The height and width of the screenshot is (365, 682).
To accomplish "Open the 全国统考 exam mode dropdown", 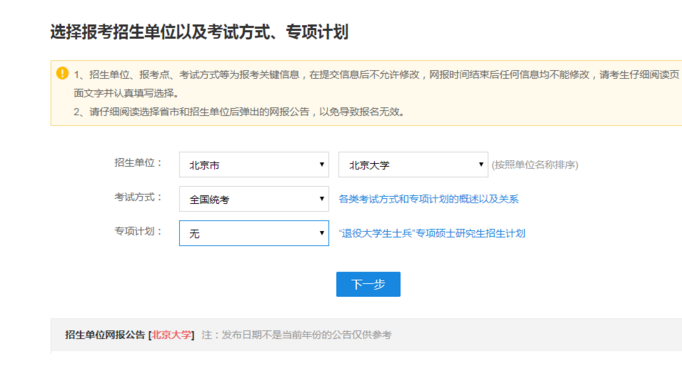I will coord(254,199).
